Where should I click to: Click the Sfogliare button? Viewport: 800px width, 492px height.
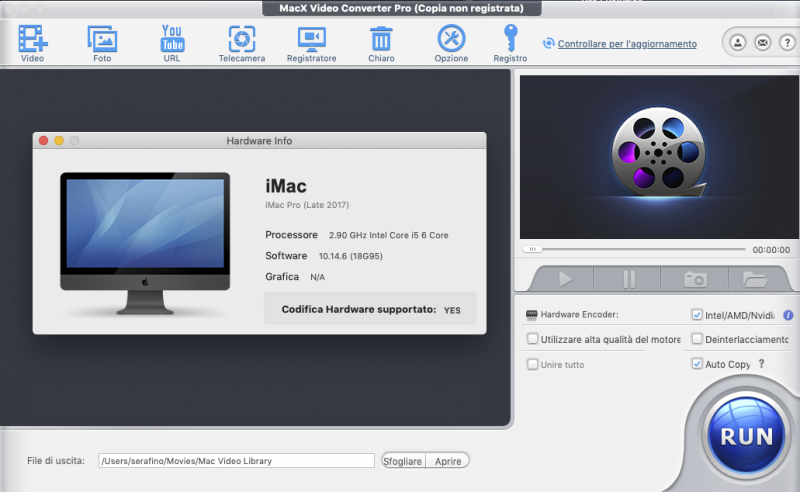click(x=403, y=461)
